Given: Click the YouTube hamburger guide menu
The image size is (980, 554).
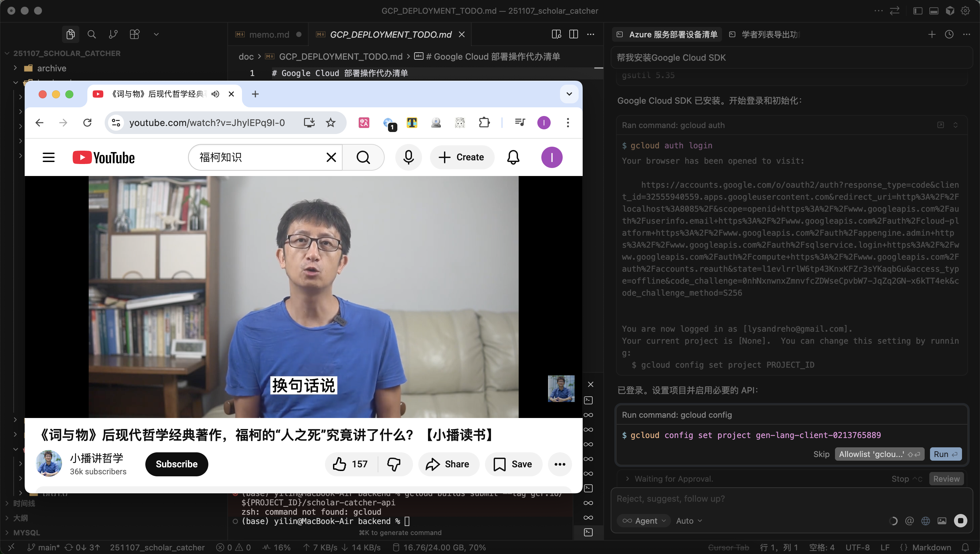Looking at the screenshot, I should pos(49,157).
